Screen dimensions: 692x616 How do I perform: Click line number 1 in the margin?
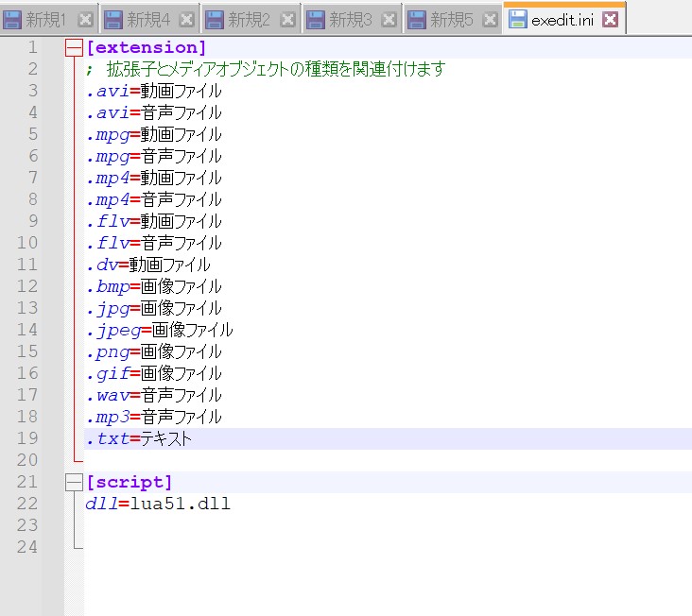(x=33, y=47)
